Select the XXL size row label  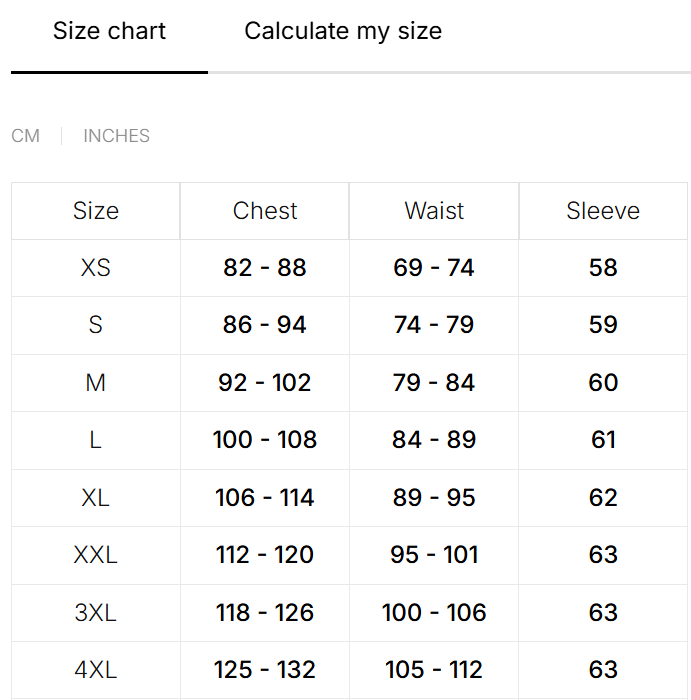[96, 555]
